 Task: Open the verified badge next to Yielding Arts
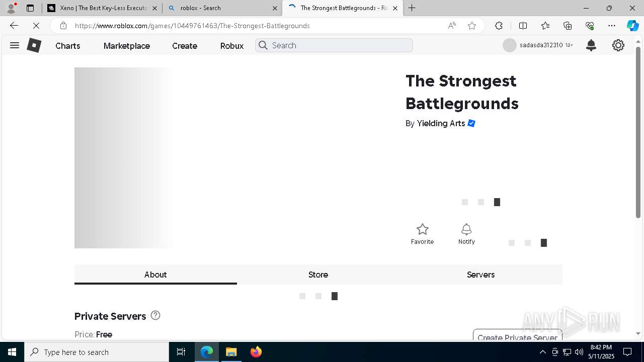click(471, 123)
